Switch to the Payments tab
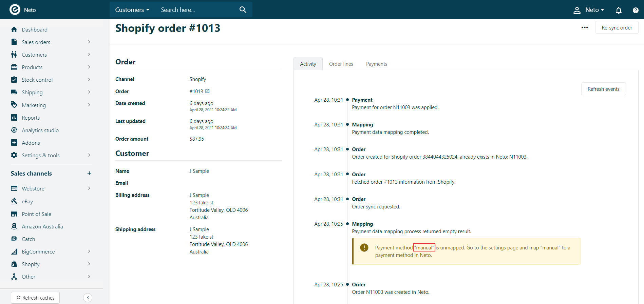 377,64
